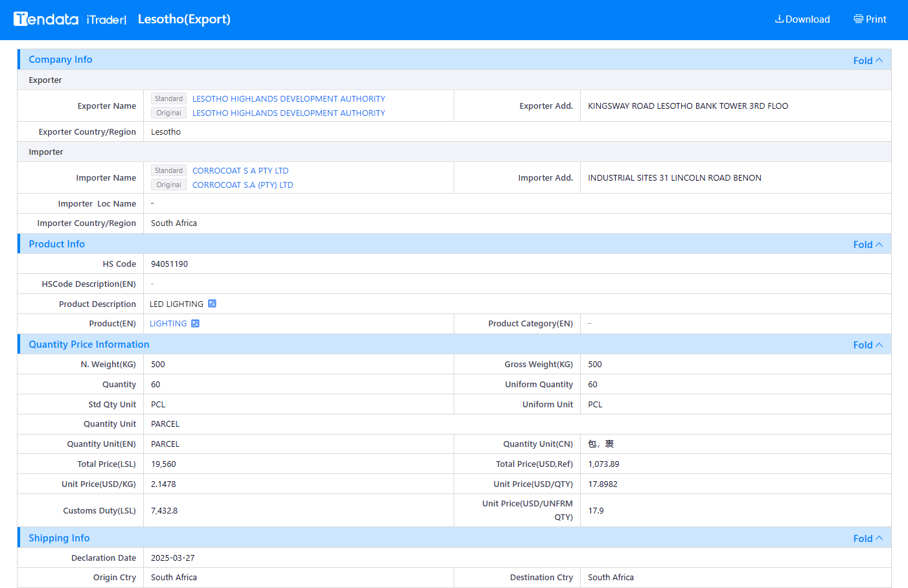The height and width of the screenshot is (588, 908).
Task: Click the Original tag in Exporter Name
Action: click(x=169, y=113)
